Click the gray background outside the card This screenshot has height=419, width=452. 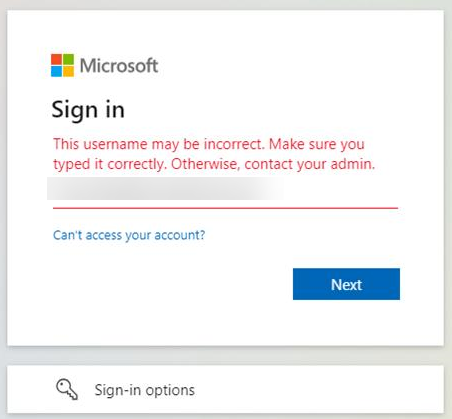tap(226, 355)
